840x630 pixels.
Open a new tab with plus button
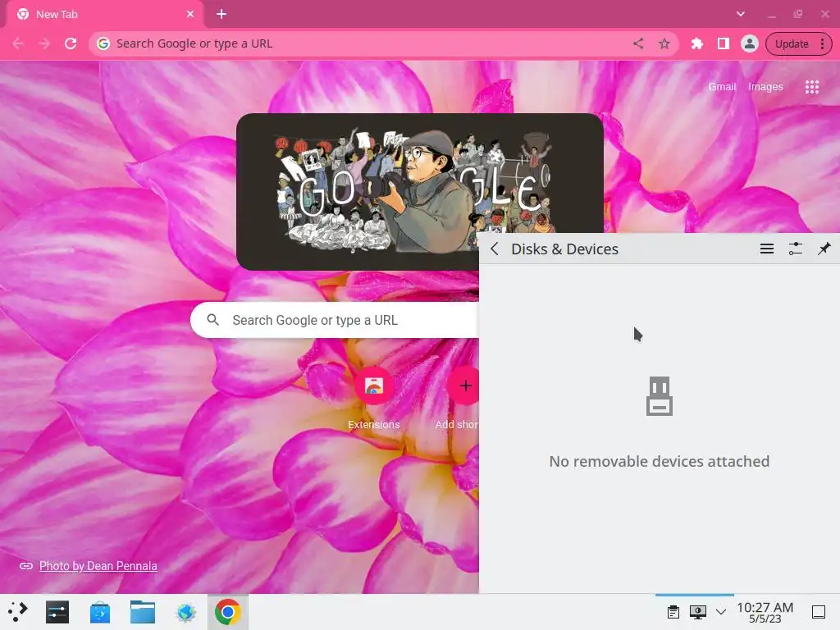221,15
